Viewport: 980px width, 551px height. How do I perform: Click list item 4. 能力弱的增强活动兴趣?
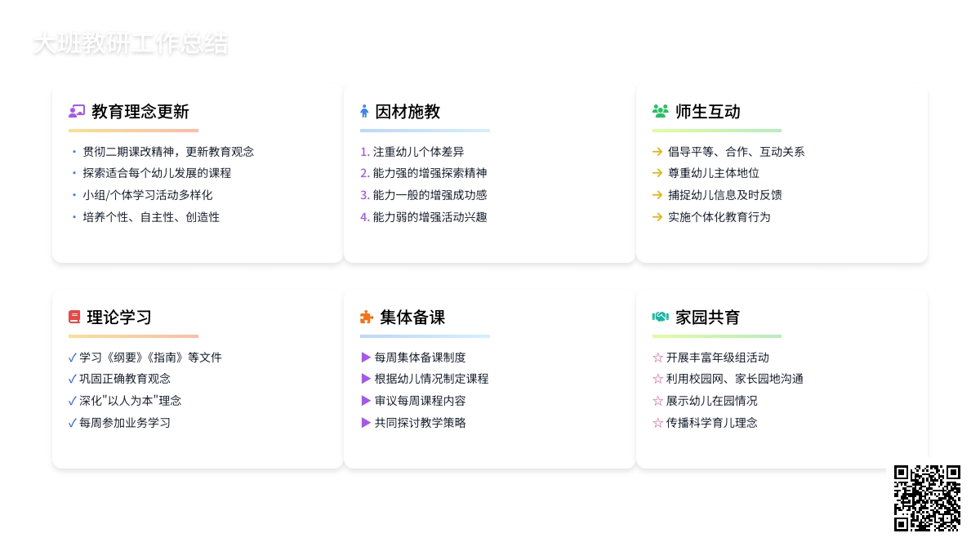pos(424,217)
